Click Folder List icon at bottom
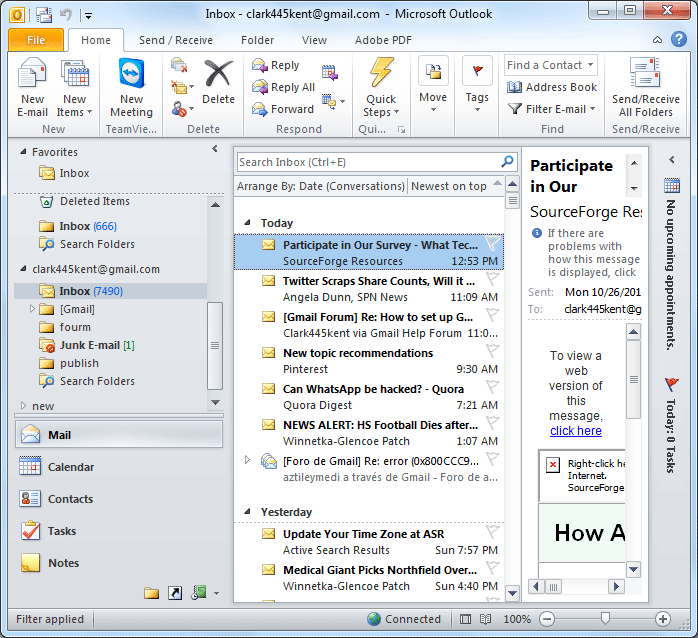Screen dimensions: 698x638 [x=151, y=593]
